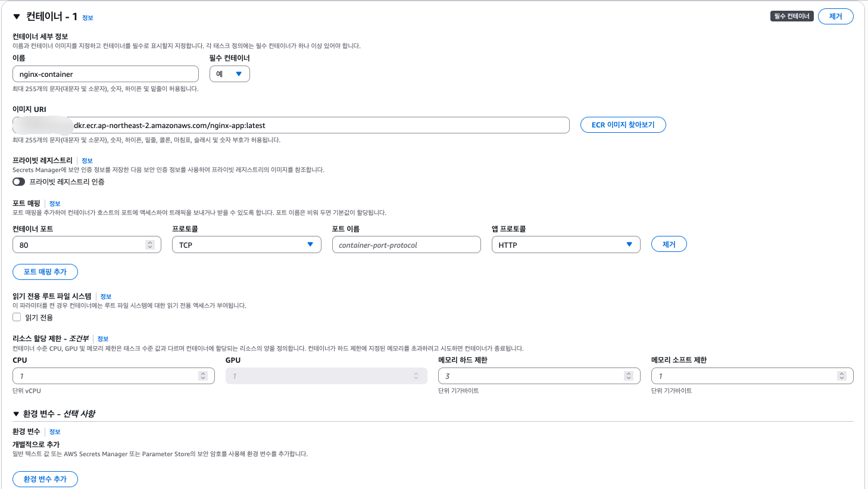Click the 포트 매핑 추가 button

coord(45,272)
